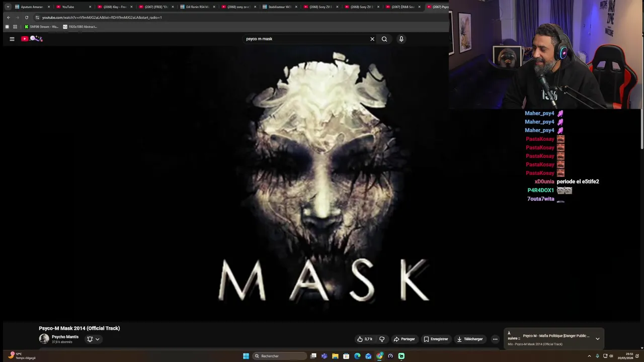Click the chat username 7outa7wita
This screenshot has height=362, width=644.
coord(540,199)
